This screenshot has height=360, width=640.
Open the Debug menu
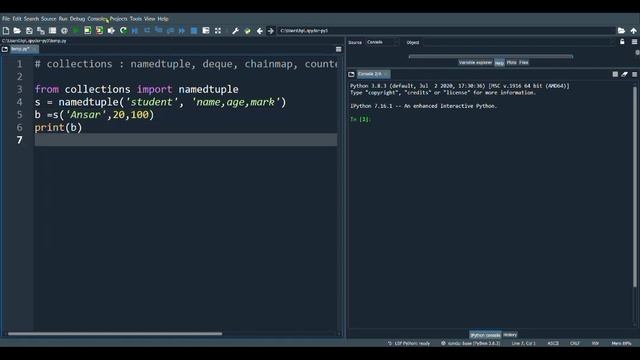77,19
